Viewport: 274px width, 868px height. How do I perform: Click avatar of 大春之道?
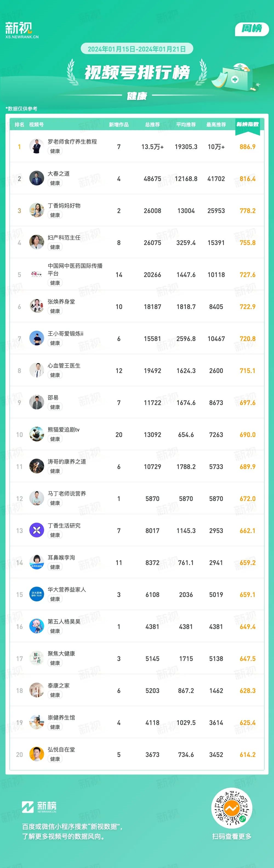(x=37, y=178)
